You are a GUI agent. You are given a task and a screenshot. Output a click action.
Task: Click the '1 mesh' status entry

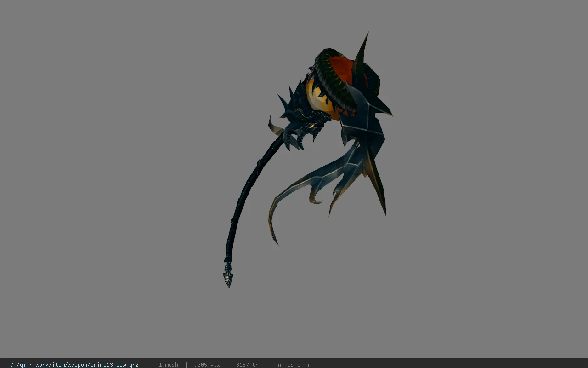click(169, 365)
